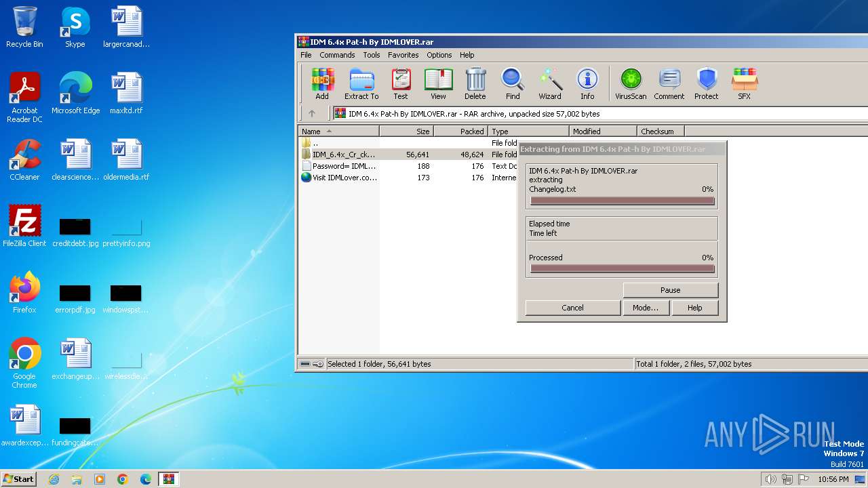868x488 pixels.
Task: Click the Chrome taskbar icon
Action: pyautogui.click(x=123, y=479)
